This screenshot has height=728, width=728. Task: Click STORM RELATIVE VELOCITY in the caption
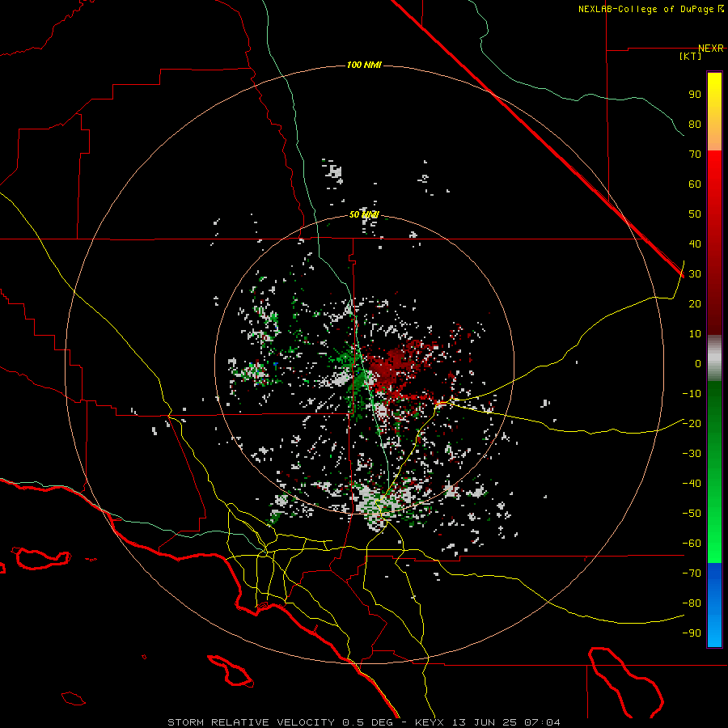[251, 722]
